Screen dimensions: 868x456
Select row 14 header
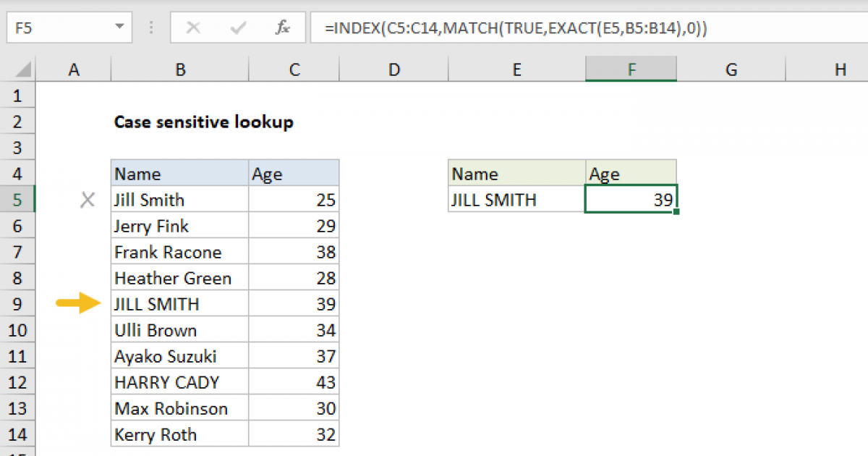click(x=18, y=434)
